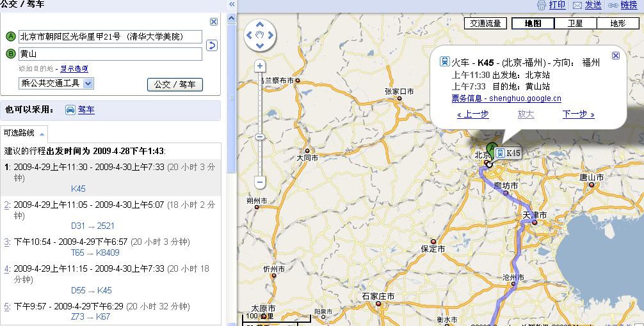This screenshot has width=644, height=326.
Task: Click the train icon in the info balloon
Action: (444, 61)
